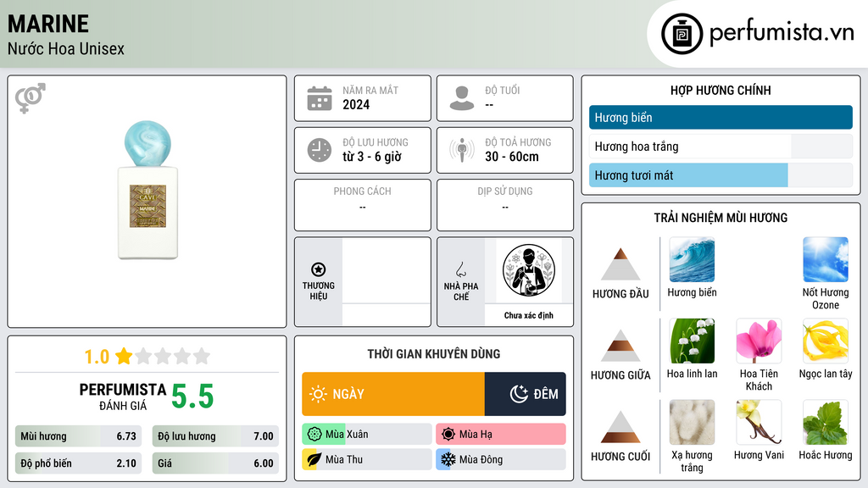This screenshot has height=488, width=868.
Task: Click the projection value 30 - 60cm
Action: (511, 157)
